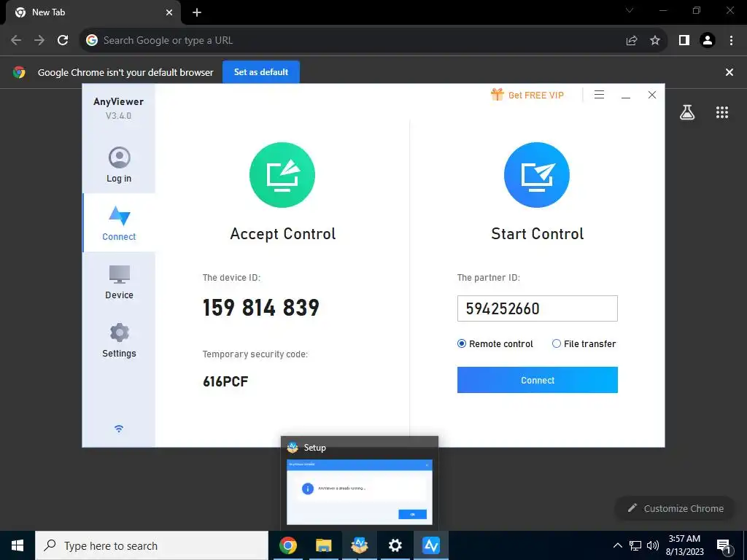Click the Customize Chrome button
This screenshot has height=560, width=747.
point(676,508)
